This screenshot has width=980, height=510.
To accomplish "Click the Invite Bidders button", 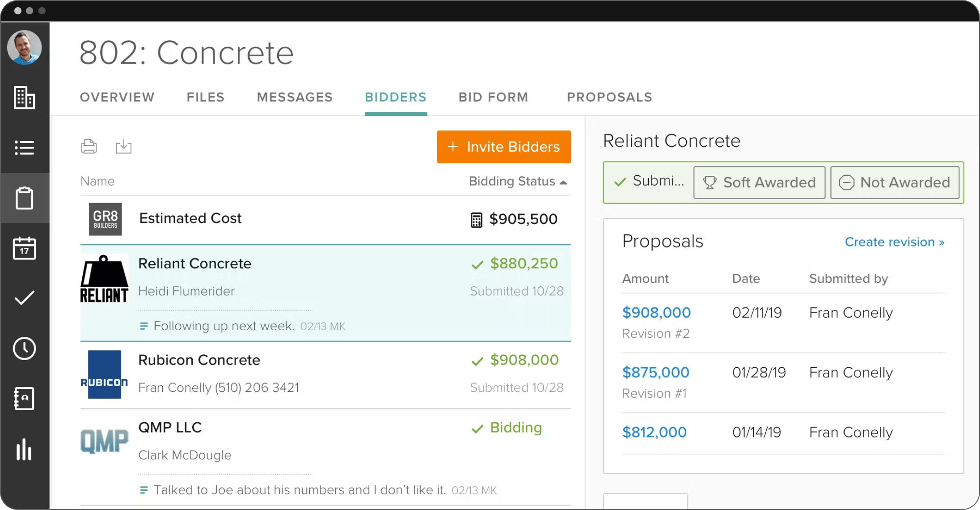I will click(x=504, y=147).
